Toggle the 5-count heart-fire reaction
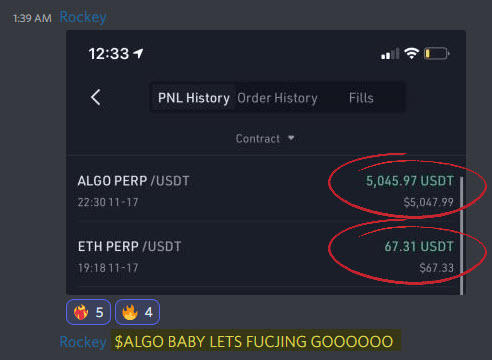The height and width of the screenshot is (360, 492). point(88,312)
